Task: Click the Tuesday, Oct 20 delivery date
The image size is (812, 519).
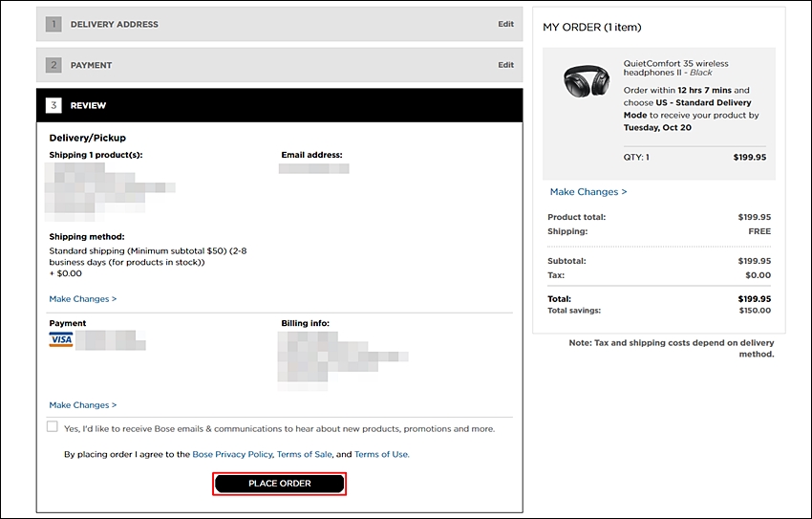Action: (x=657, y=127)
